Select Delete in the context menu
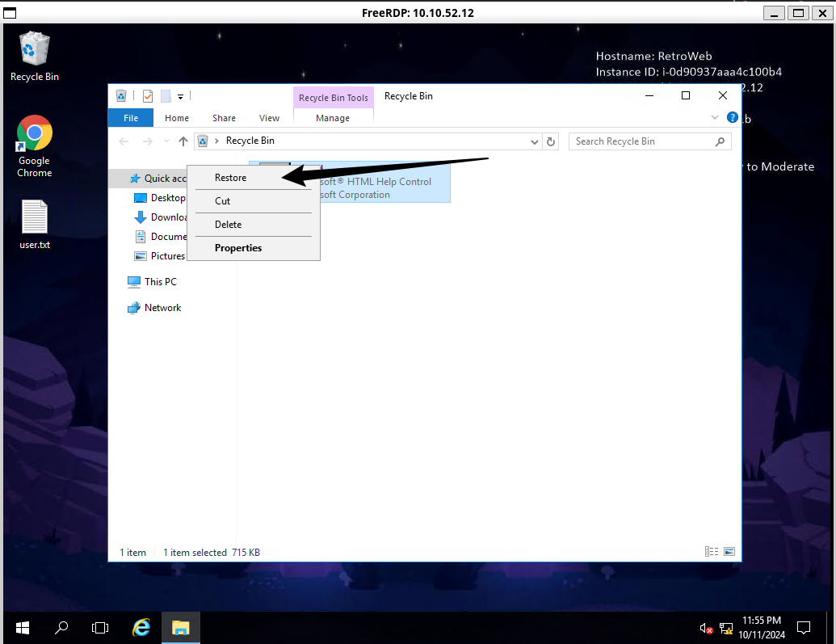836x644 pixels. (229, 225)
